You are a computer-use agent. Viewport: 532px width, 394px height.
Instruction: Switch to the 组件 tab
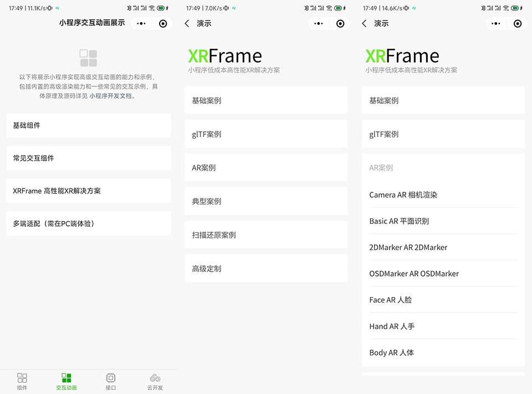22,382
